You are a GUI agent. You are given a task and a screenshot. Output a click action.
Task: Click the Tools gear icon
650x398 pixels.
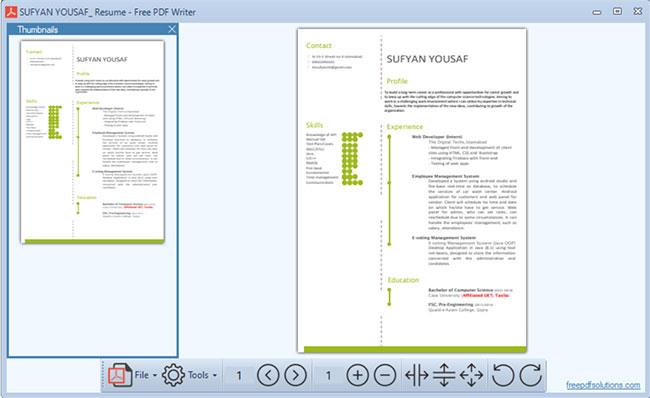[x=173, y=375]
